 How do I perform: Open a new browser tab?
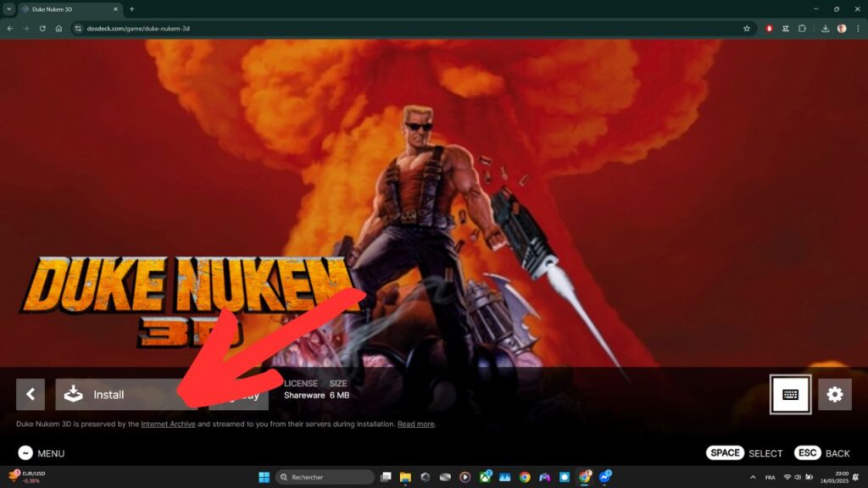click(x=131, y=8)
